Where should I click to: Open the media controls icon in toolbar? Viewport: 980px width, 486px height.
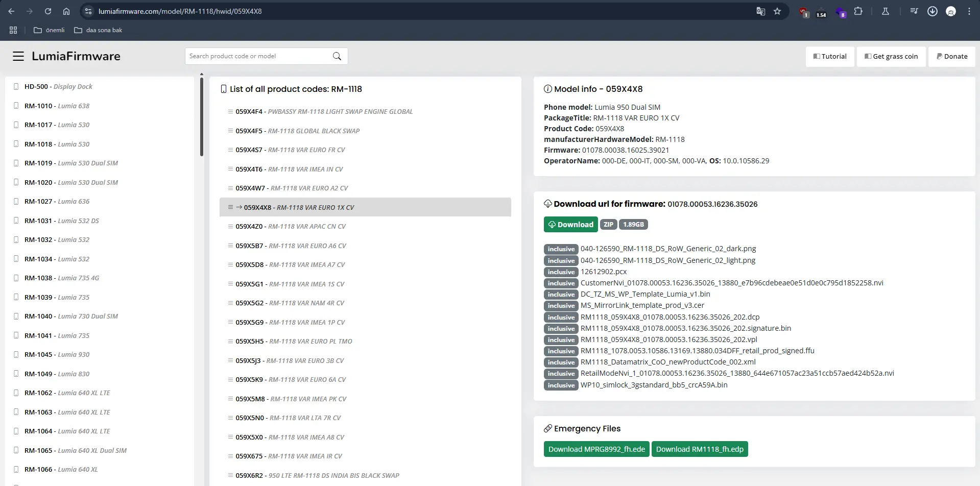point(914,11)
